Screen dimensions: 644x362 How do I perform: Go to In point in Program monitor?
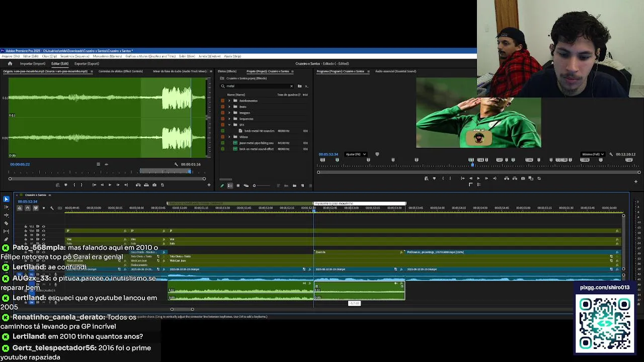click(462, 178)
